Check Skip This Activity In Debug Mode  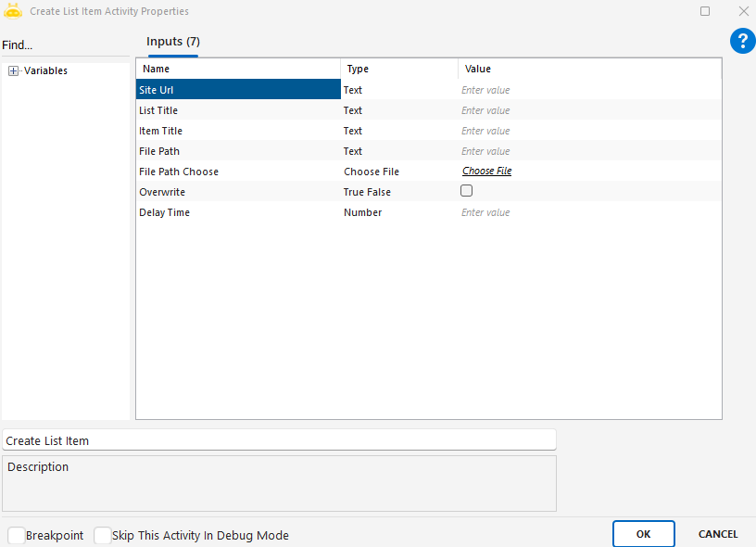[102, 535]
